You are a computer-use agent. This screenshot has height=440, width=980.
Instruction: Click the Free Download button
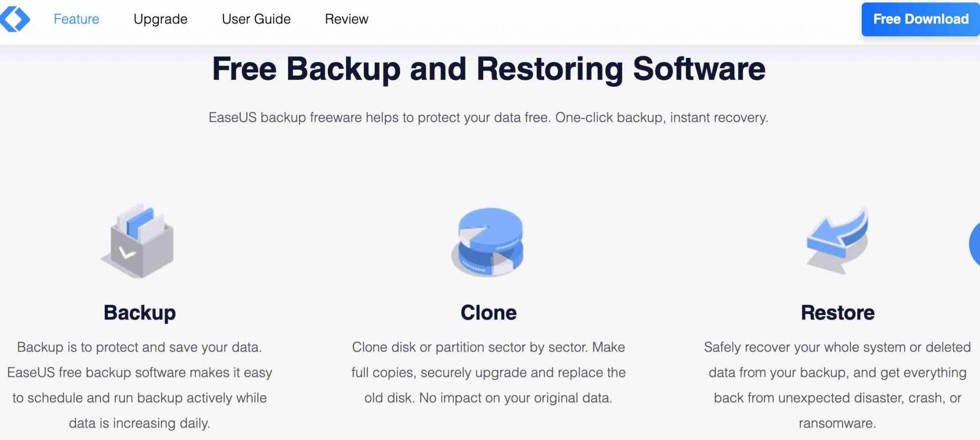920,20
